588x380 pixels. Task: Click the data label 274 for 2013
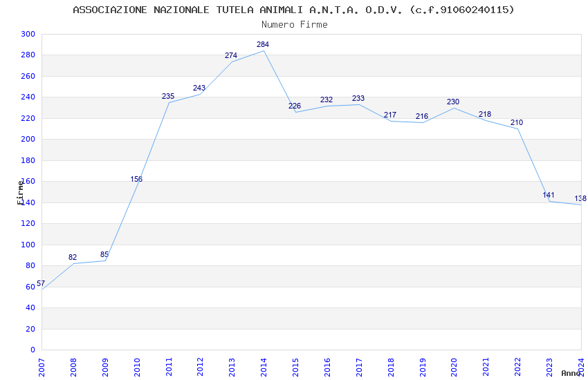tap(231, 55)
